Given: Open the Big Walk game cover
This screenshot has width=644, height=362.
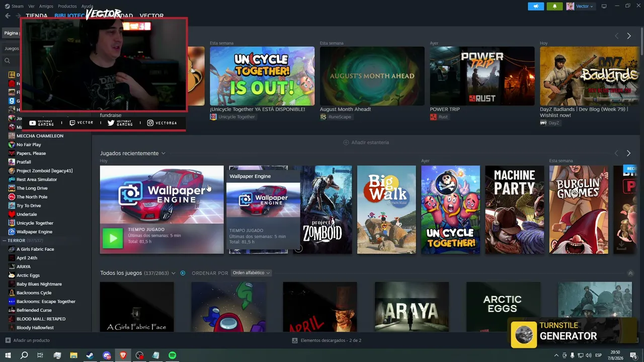Looking at the screenshot, I should point(386,210).
